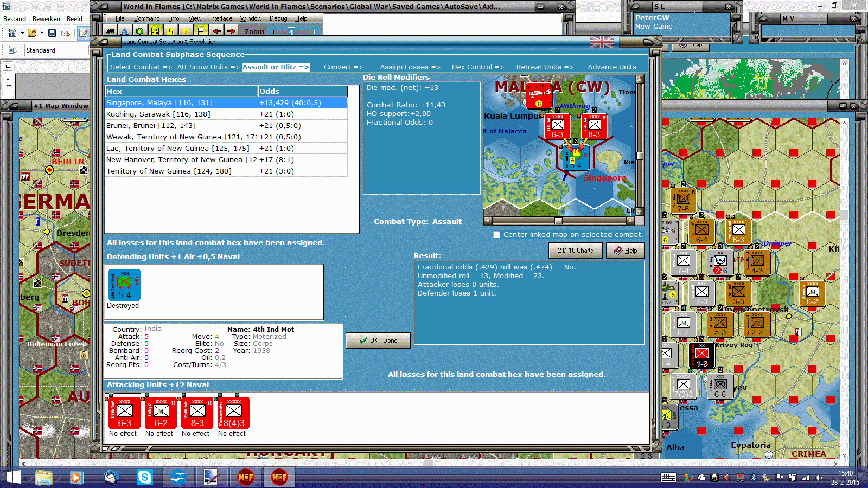
Task: Open the open-folder dropdown arrow
Action: click(x=42, y=33)
